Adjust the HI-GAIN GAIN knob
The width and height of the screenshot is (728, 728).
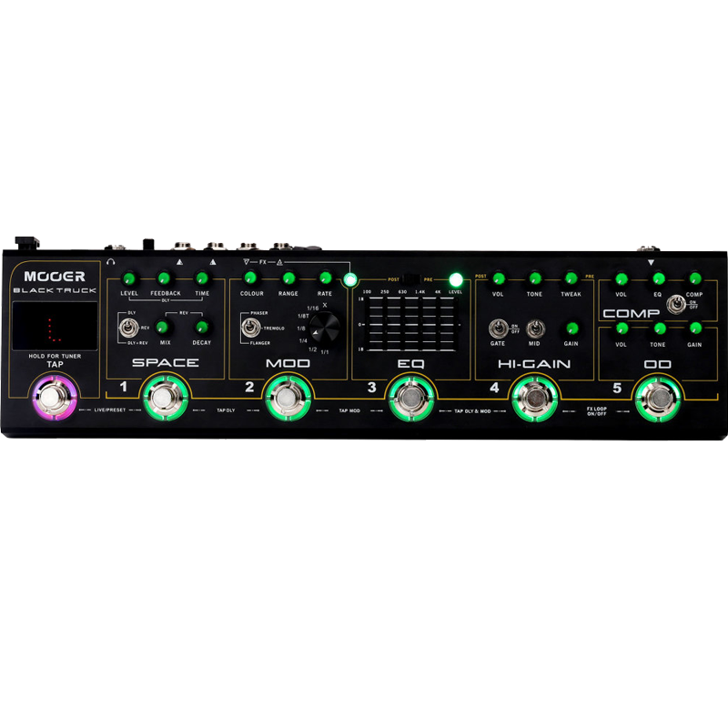(572, 329)
